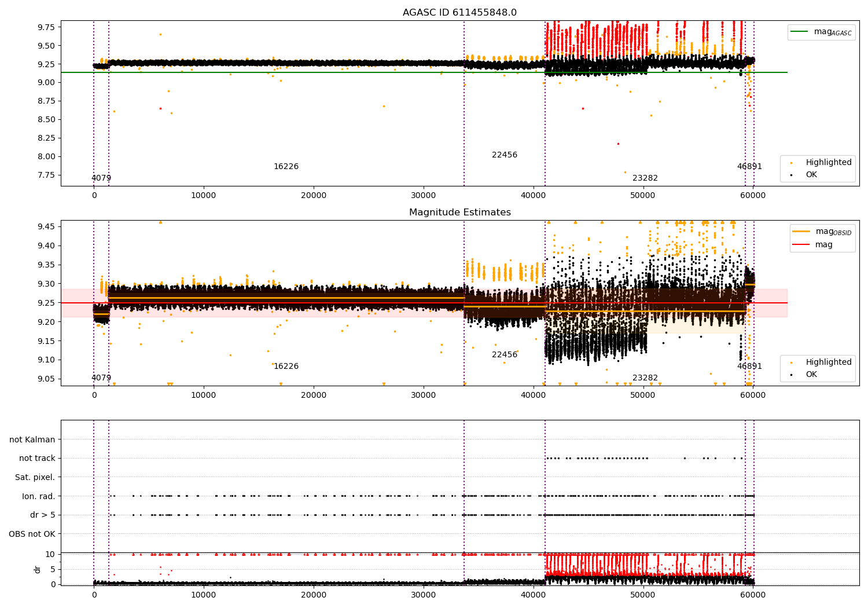Image resolution: width=868 pixels, height=608 pixels.
Task: Select the mag OBSID legend label
Action: (834, 232)
